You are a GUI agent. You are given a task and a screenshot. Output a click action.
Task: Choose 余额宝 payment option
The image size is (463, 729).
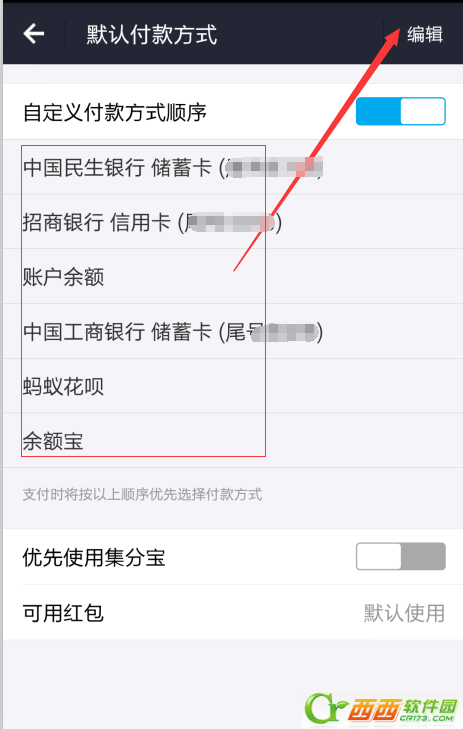[x=233, y=441]
